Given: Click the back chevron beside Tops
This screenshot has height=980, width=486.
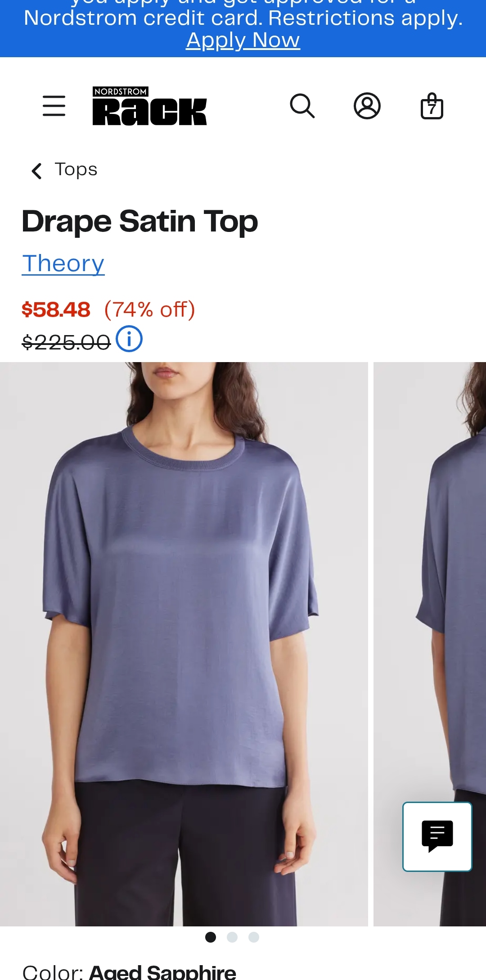Looking at the screenshot, I should (37, 171).
